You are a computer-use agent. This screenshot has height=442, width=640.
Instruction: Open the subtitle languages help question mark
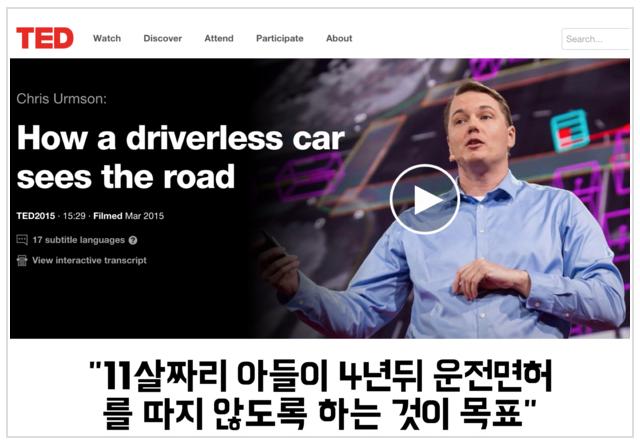pos(133,240)
